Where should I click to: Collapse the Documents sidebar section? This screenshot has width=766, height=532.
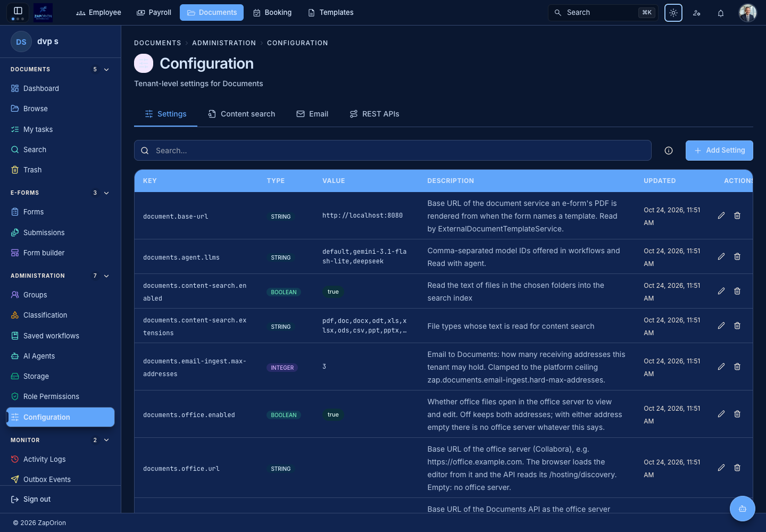pyautogui.click(x=106, y=70)
